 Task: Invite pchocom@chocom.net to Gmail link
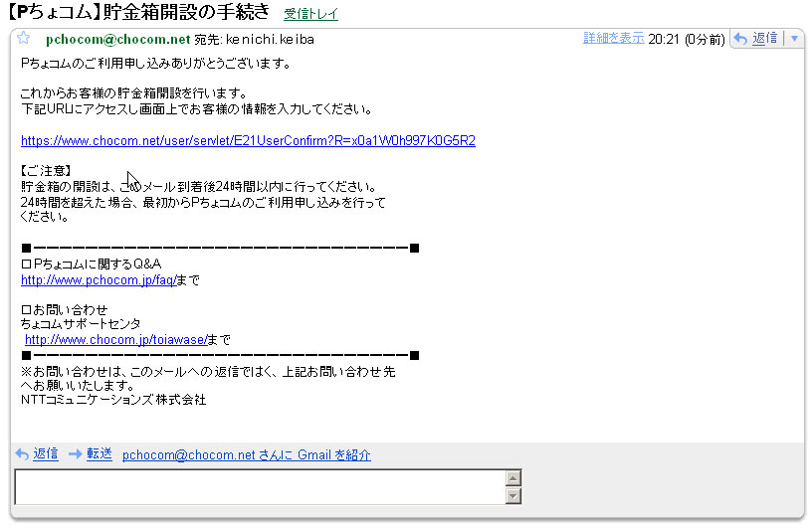click(x=247, y=454)
